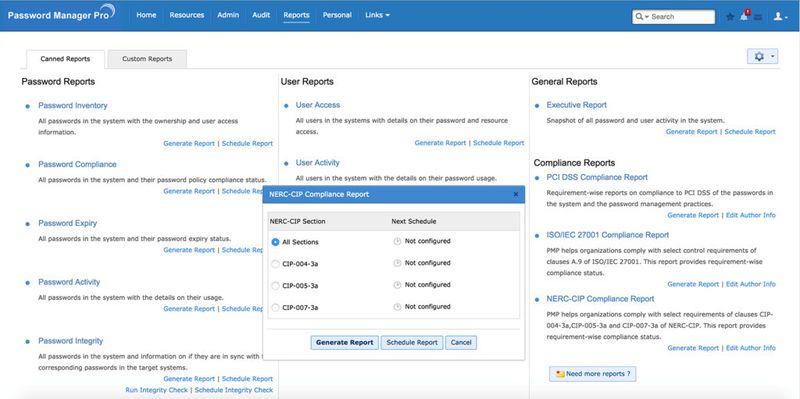Click Generate Report under Password Compliance
The image size is (800, 399).
click(189, 191)
